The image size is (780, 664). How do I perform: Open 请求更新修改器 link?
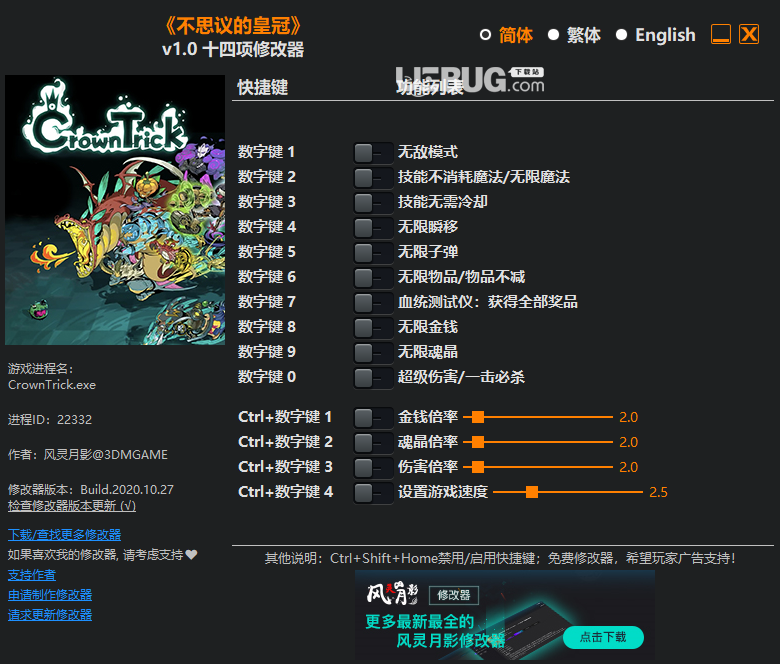click(x=50, y=615)
